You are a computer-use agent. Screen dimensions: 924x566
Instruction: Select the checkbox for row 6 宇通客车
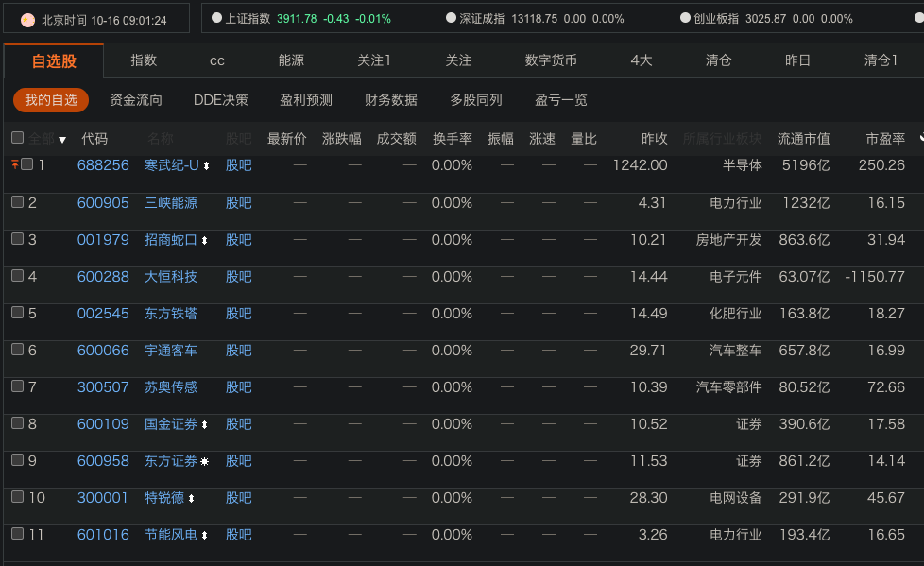pyautogui.click(x=18, y=350)
